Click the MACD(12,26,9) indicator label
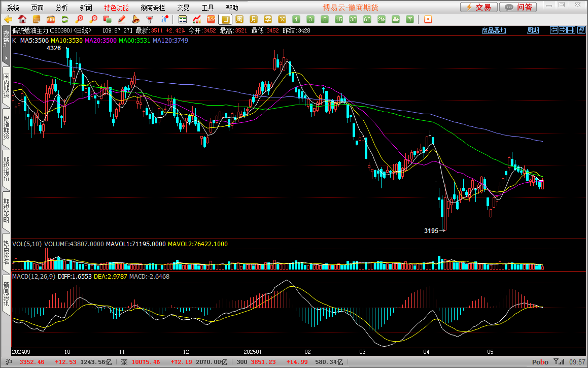The height and width of the screenshot is (368, 588). pos(34,277)
